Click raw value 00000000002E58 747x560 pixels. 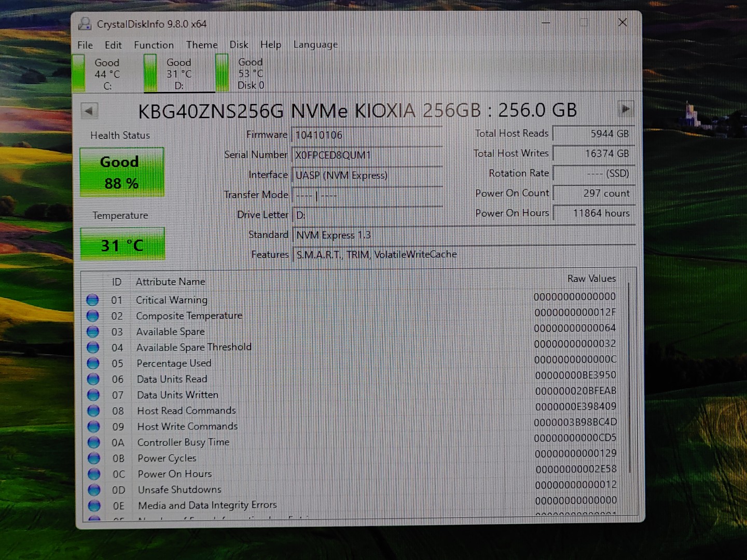pyautogui.click(x=576, y=469)
